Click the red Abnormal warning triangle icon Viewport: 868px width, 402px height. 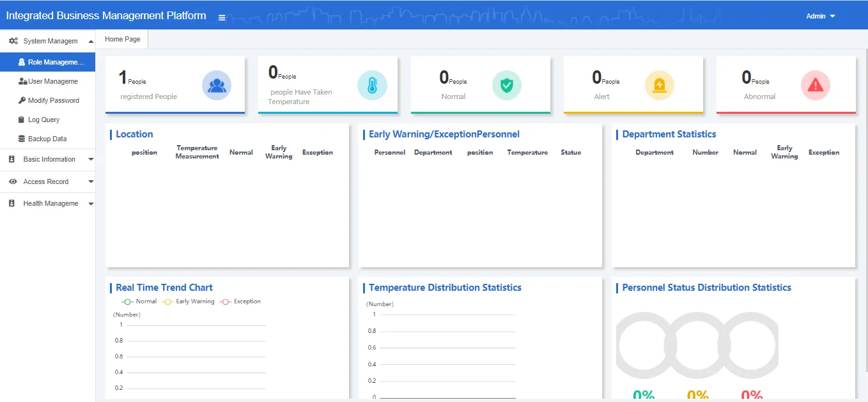coord(815,86)
